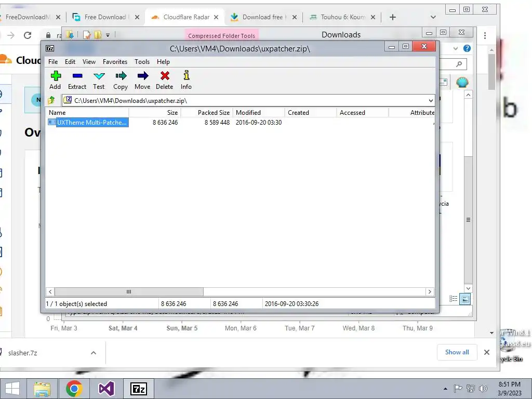Open a new Chrome tab
The height and width of the screenshot is (399, 532).
click(393, 17)
